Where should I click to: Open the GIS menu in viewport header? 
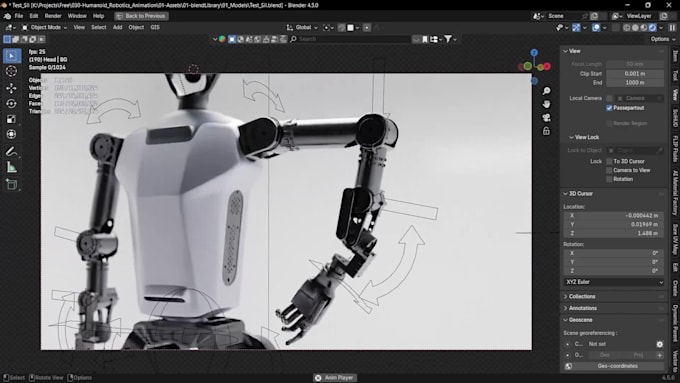tap(155, 27)
